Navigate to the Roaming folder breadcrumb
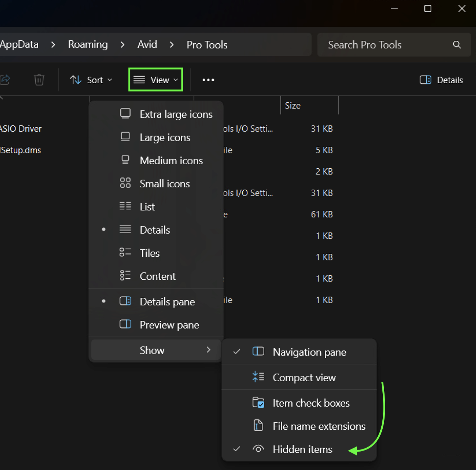The width and height of the screenshot is (476, 470). tap(88, 45)
